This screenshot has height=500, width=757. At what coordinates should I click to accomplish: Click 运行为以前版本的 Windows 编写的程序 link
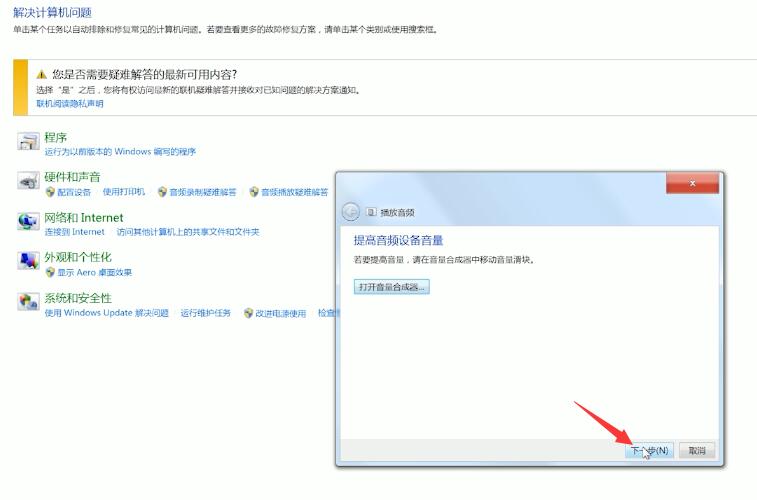click(120, 152)
